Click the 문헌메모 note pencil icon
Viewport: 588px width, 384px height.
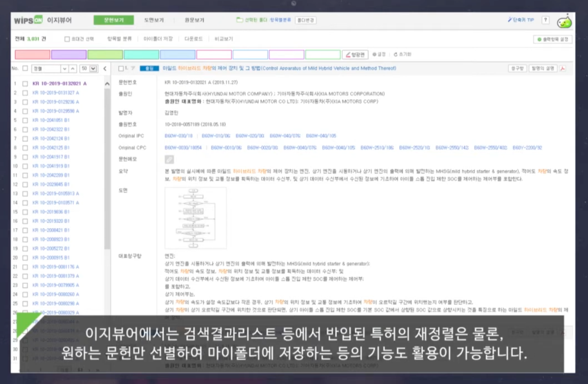click(169, 159)
